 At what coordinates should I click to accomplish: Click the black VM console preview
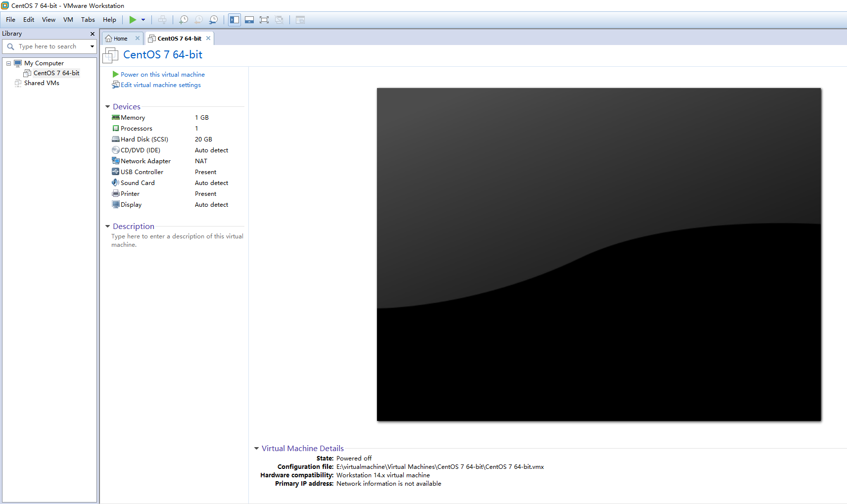(599, 255)
